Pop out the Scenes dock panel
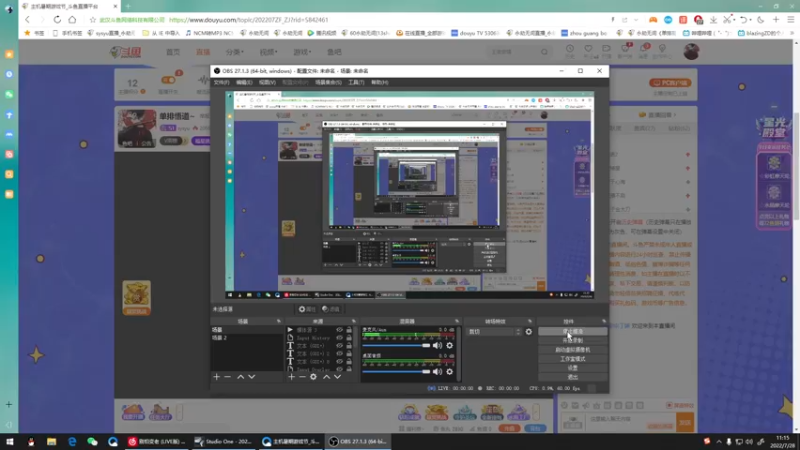800x450 pixels. pos(279,321)
